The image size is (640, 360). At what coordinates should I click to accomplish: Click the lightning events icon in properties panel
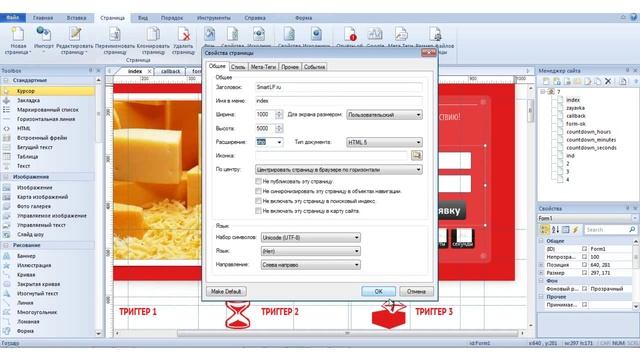(x=576, y=230)
